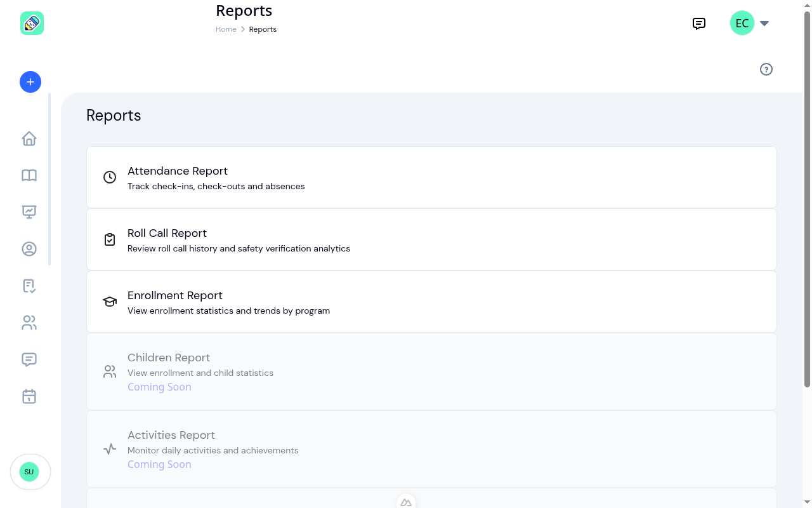Open the chat bubble sidebar icon
The height and width of the screenshot is (508, 812).
[29, 359]
